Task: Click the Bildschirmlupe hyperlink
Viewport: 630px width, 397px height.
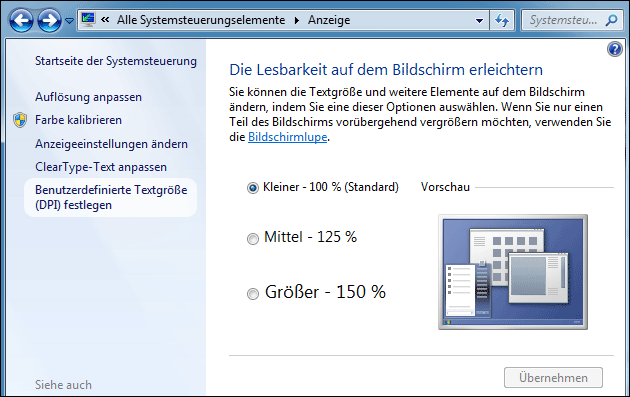Action: pos(288,137)
